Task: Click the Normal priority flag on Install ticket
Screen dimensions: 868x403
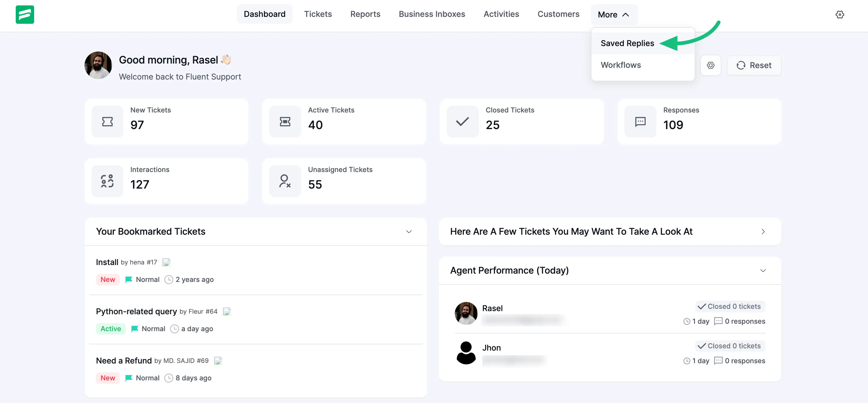Action: click(129, 279)
